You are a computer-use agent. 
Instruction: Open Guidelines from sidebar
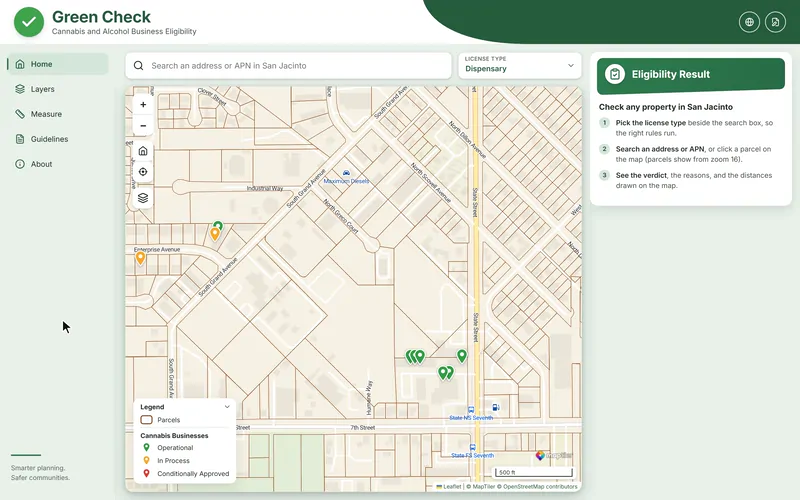tap(58, 139)
